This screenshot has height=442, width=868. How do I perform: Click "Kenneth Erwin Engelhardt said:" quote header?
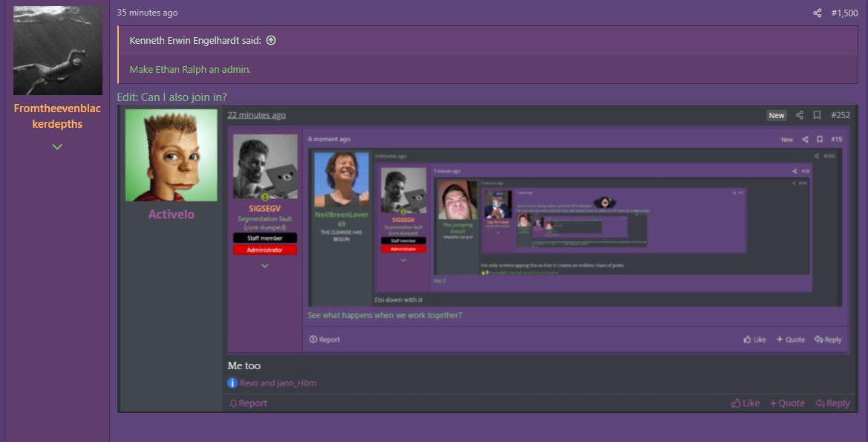[x=195, y=40]
